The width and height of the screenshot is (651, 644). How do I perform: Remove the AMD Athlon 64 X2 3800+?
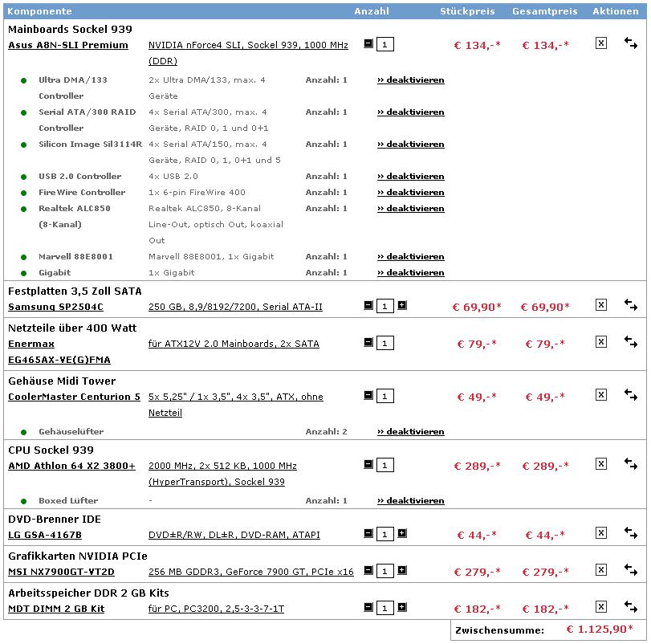tap(600, 464)
